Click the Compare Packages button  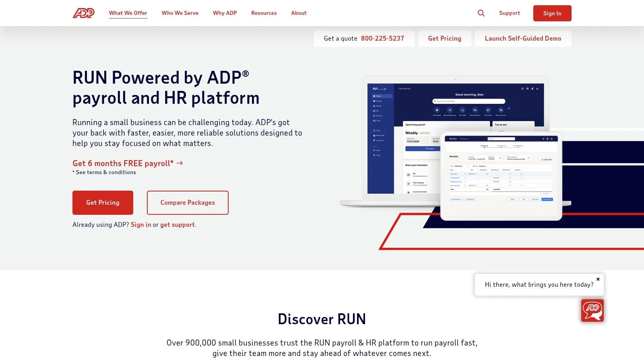tap(187, 202)
